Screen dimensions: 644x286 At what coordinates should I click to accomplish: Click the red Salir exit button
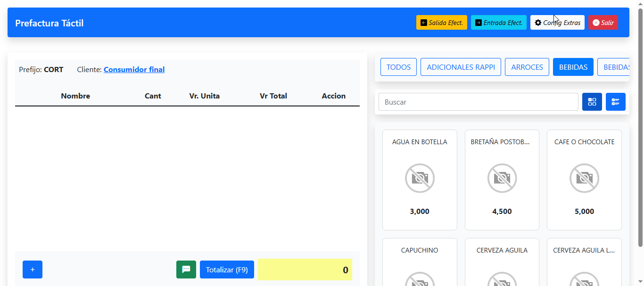tap(603, 23)
